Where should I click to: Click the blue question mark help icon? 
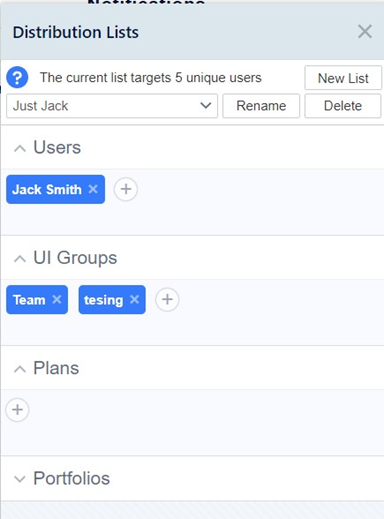(17, 77)
